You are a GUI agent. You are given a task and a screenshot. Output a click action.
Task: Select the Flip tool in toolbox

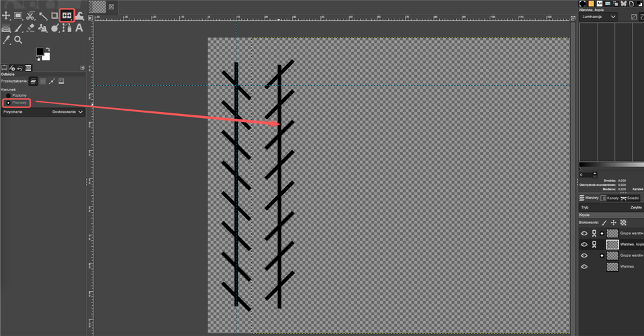point(66,15)
